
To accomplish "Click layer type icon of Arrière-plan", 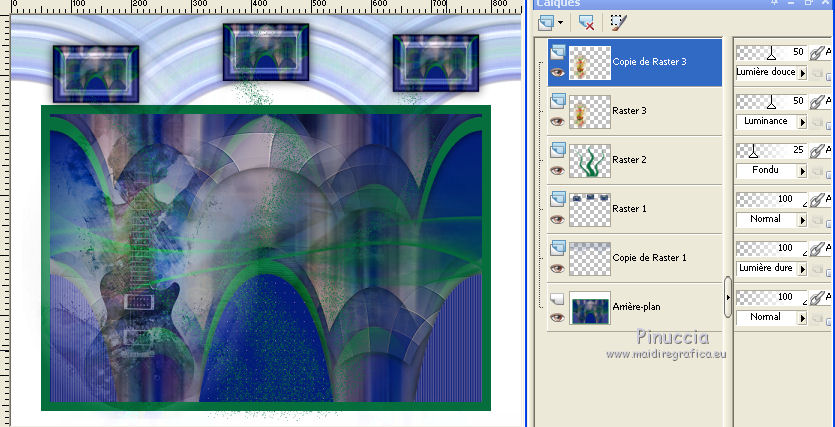I will coord(557,298).
